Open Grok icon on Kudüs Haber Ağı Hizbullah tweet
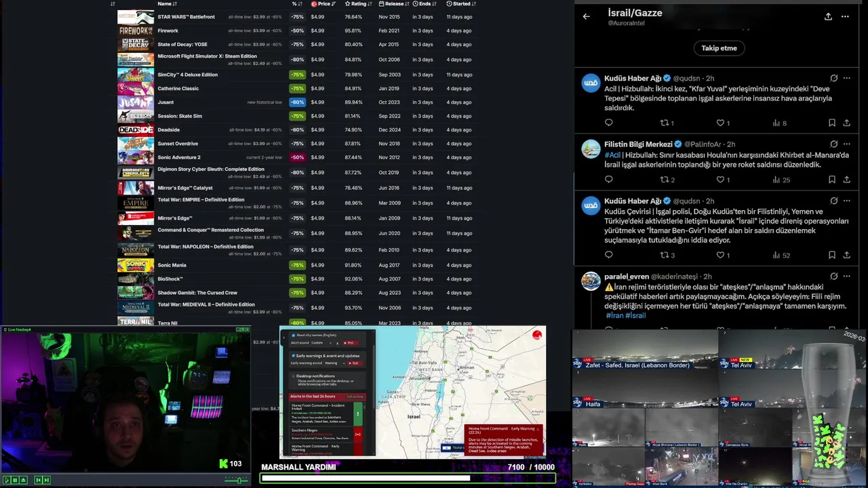868x488 pixels. pyautogui.click(x=833, y=78)
